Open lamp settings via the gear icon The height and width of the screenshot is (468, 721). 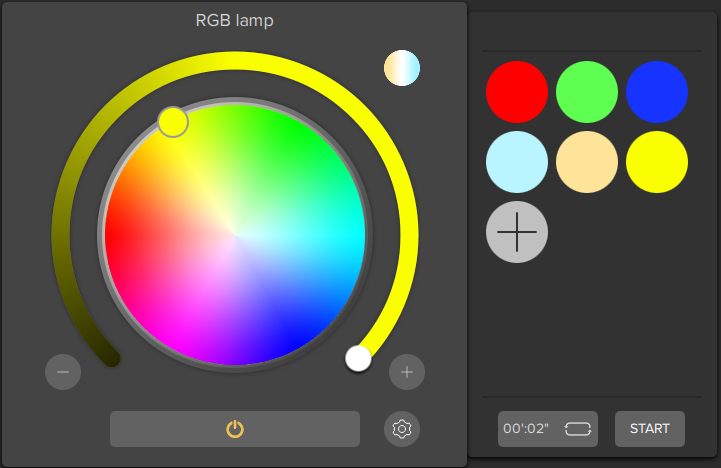click(x=402, y=429)
